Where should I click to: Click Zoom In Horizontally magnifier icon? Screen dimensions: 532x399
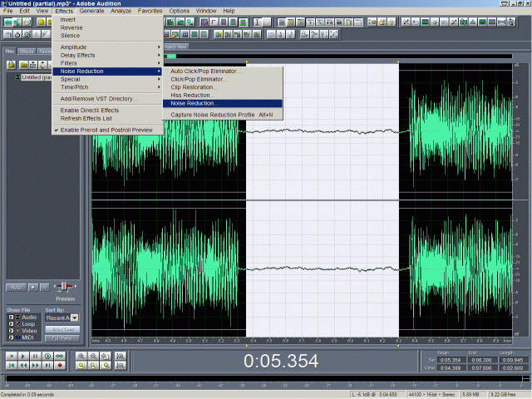(x=81, y=356)
